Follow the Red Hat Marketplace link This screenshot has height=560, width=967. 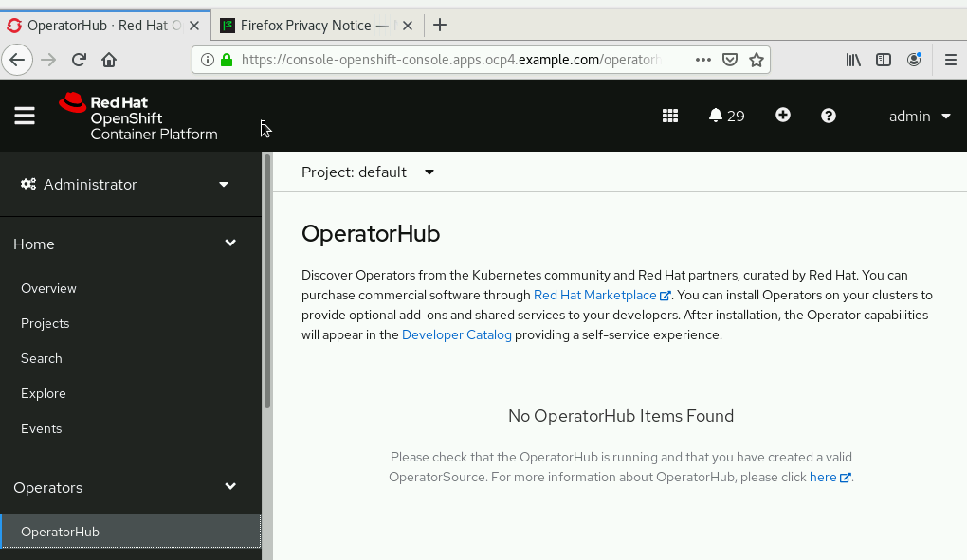tap(595, 296)
